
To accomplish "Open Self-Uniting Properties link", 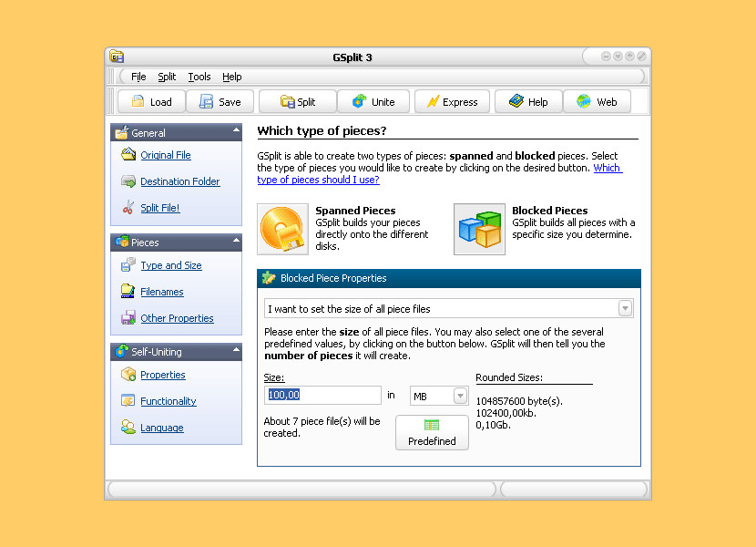I will coord(163,375).
